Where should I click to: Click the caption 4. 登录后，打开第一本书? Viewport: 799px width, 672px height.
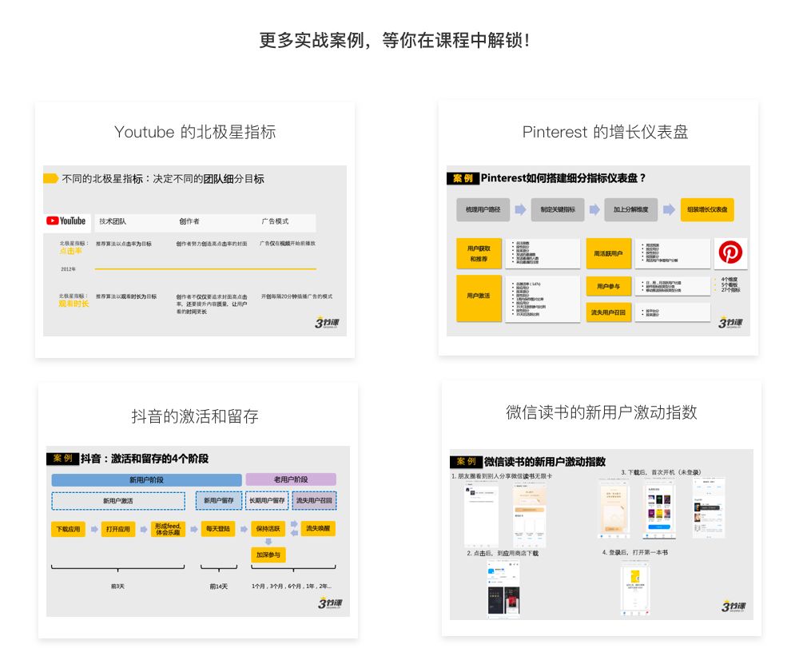(635, 552)
